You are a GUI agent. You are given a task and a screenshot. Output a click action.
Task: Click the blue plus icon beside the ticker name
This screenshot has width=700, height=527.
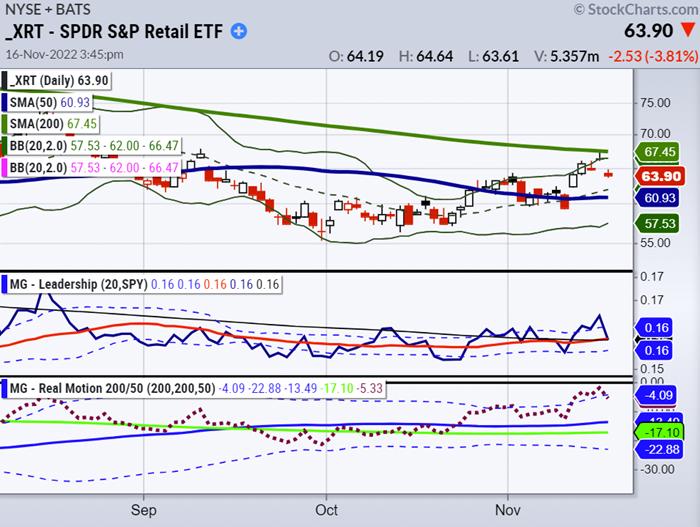point(239,31)
